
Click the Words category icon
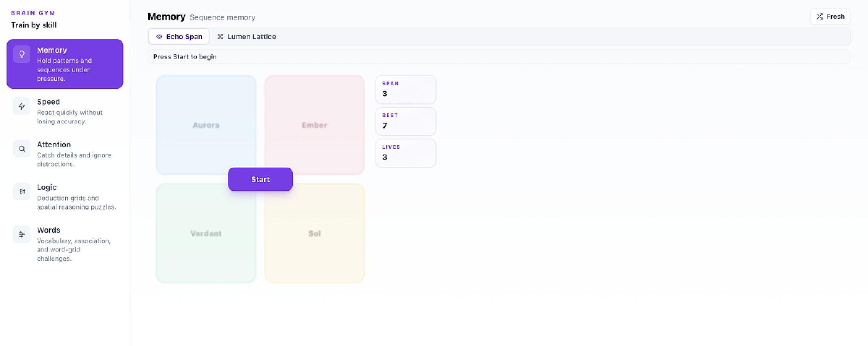[22, 234]
